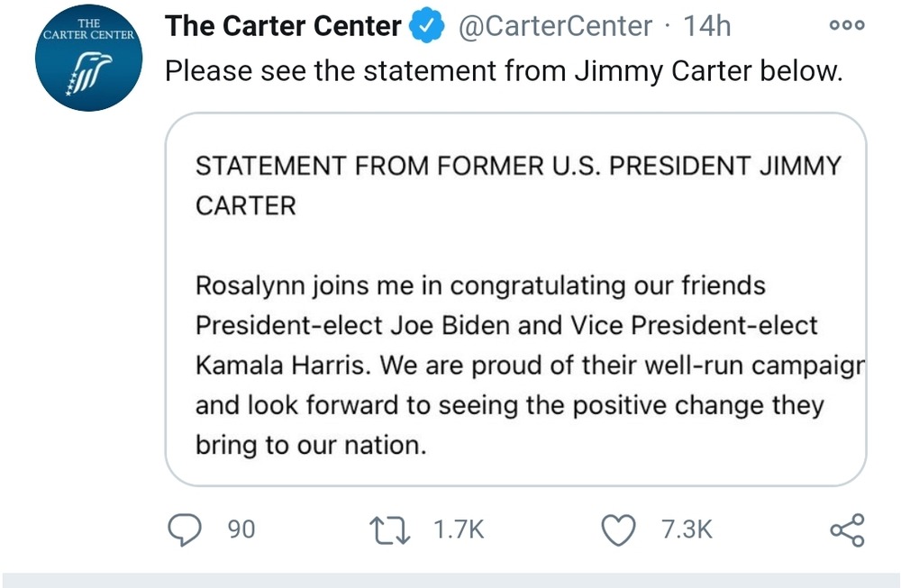Like the tweet with the heart icon
901x588 pixels.
pos(618,529)
